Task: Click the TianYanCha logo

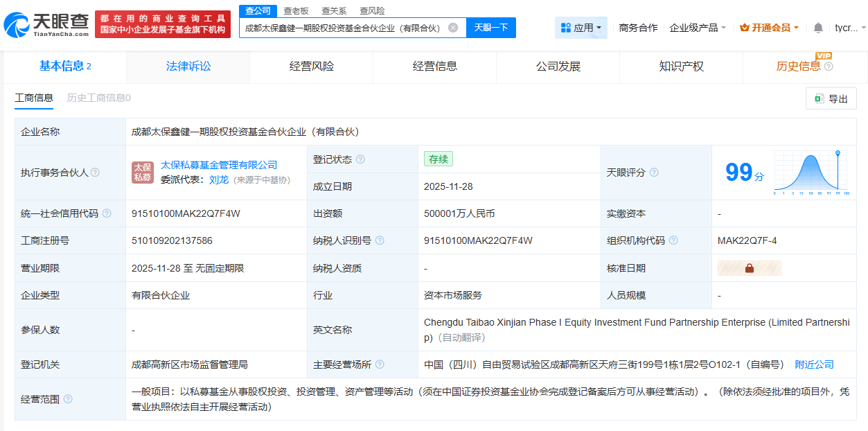Action: pyautogui.click(x=46, y=25)
